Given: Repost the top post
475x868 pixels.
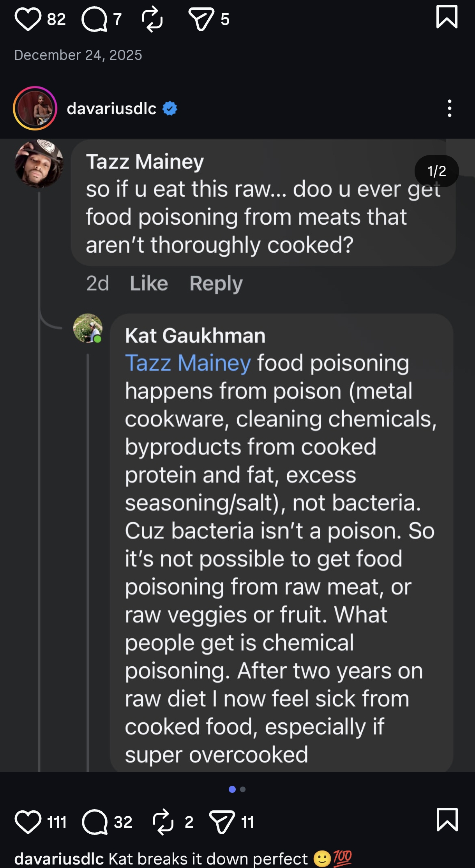Looking at the screenshot, I should [x=152, y=18].
